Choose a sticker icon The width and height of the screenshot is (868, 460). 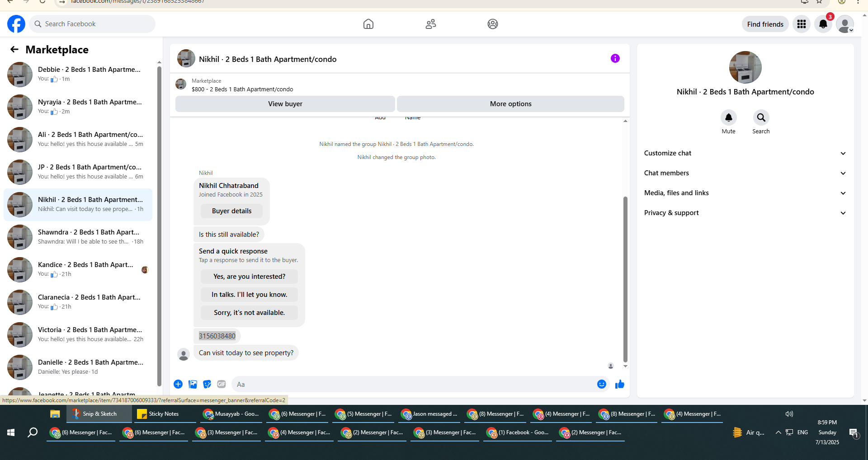coord(207,384)
